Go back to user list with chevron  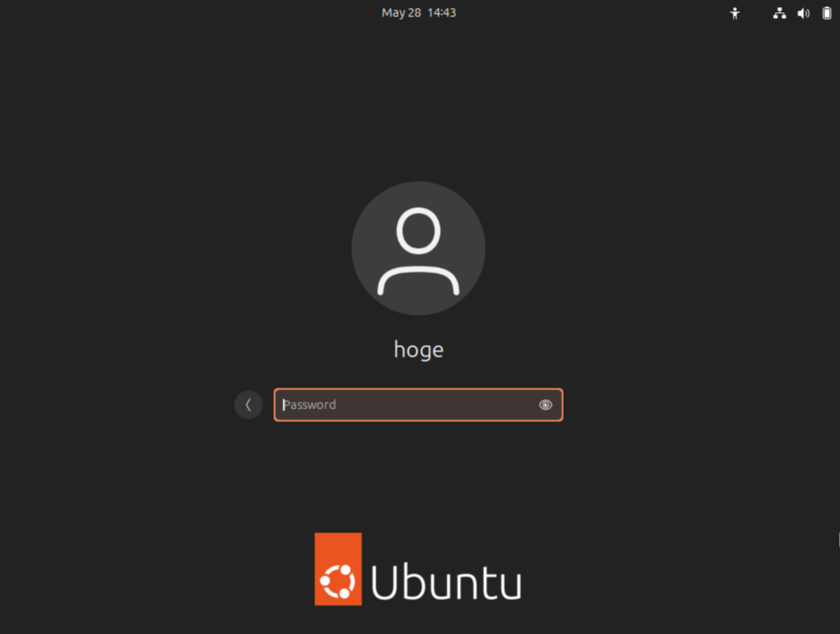[249, 404]
